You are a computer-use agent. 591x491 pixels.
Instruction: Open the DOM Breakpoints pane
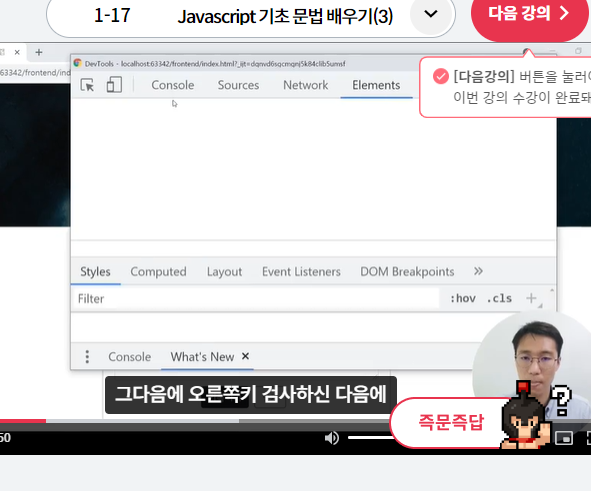(407, 272)
